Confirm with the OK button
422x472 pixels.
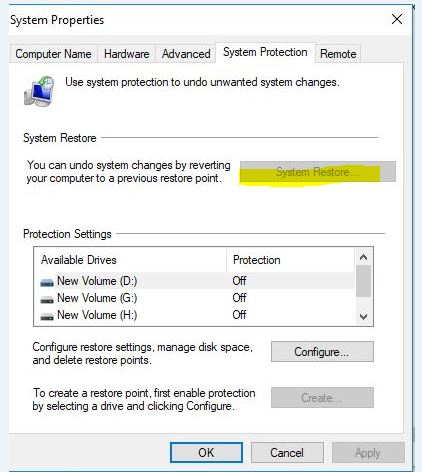pos(206,453)
